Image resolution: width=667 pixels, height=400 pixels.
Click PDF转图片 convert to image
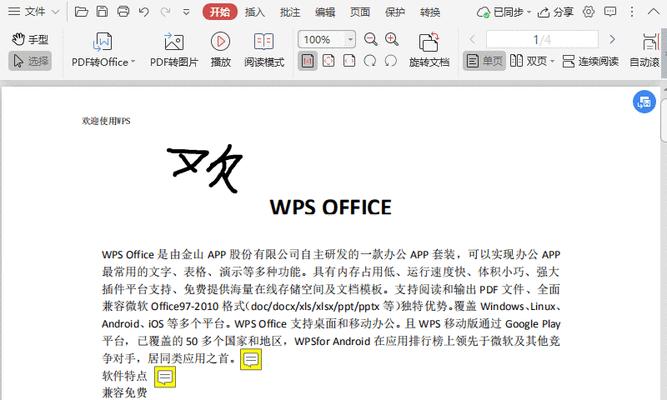pos(174,49)
